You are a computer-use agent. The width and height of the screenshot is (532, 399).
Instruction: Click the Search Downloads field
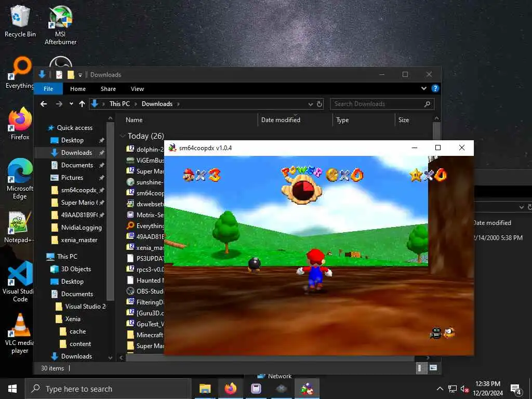(382, 104)
